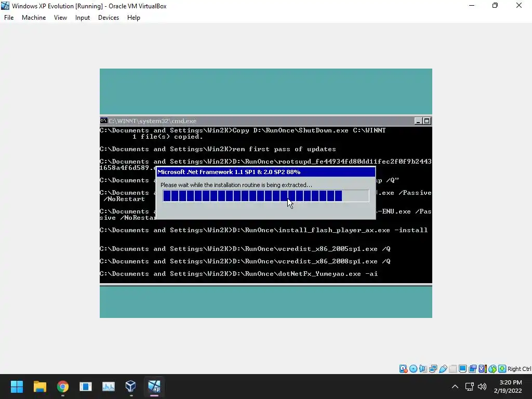The width and height of the screenshot is (532, 399).
Task: Click the vcredist_x86_2008sp1.exe command line
Action: [245, 261]
